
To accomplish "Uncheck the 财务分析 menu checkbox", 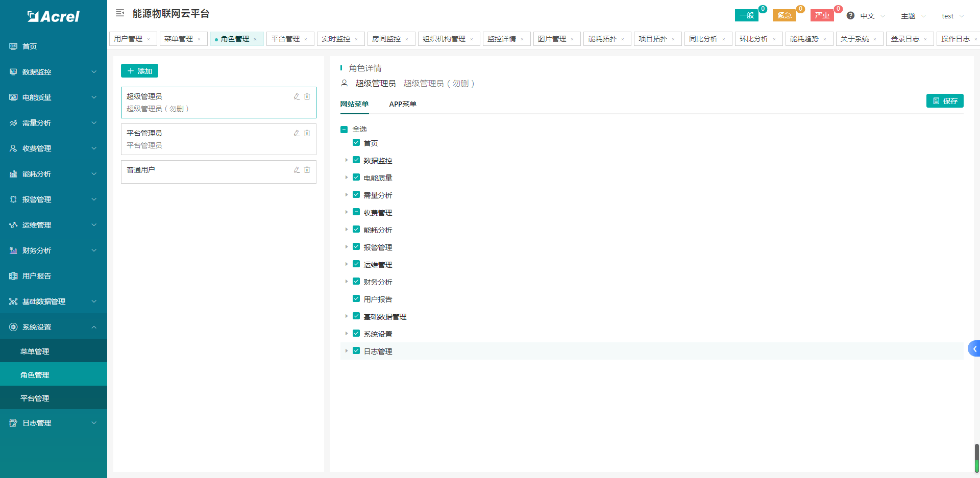I will pos(356,282).
